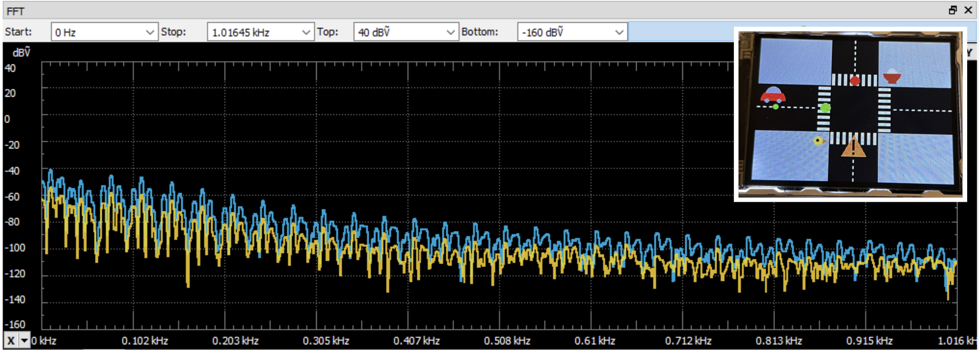Click the FFT panel title
Screen dimensions: 980x350
16,11
